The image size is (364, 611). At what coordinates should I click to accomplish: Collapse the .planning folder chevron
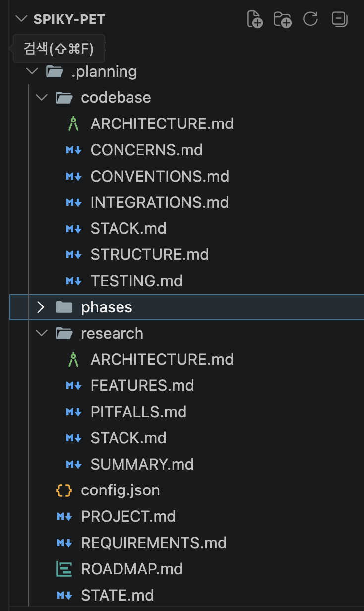pyautogui.click(x=32, y=71)
